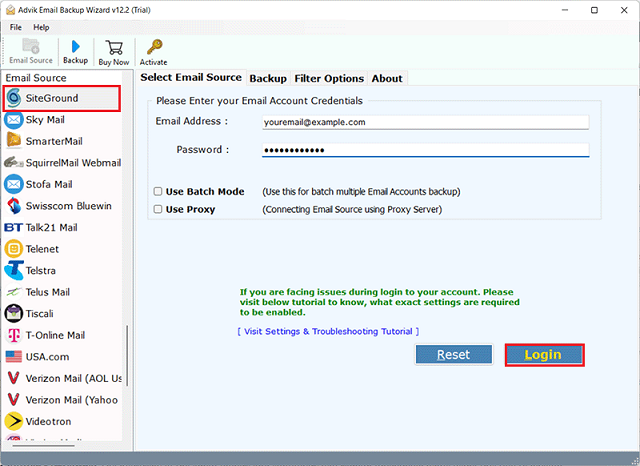Select the 'Swisscom Bluewin' entry text
The height and width of the screenshot is (466, 640).
click(69, 206)
